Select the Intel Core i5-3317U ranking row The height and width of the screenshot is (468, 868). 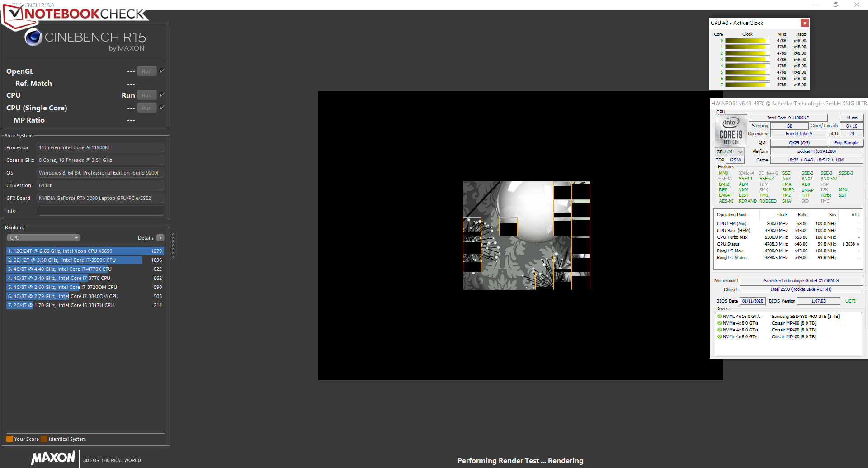point(85,305)
